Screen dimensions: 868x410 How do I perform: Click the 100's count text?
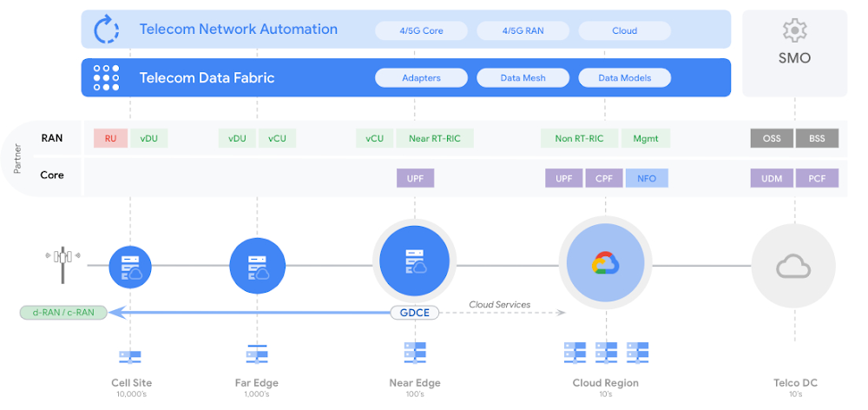415,394
